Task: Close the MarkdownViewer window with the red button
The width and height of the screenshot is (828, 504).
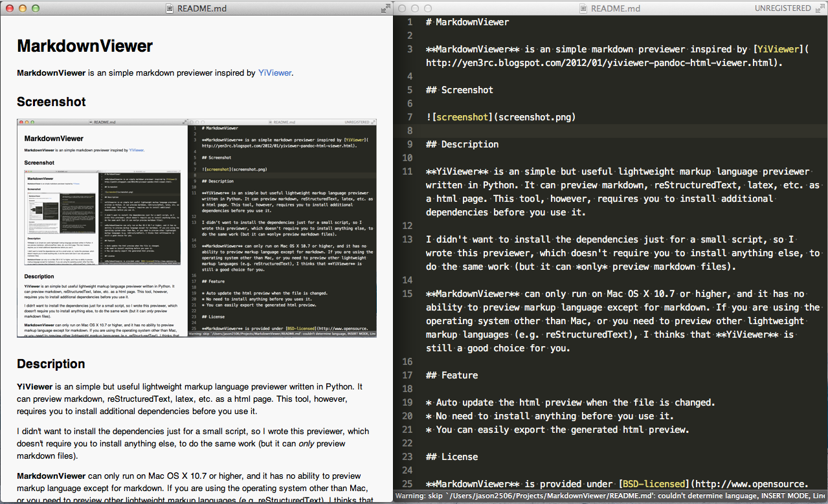Action: pos(9,8)
